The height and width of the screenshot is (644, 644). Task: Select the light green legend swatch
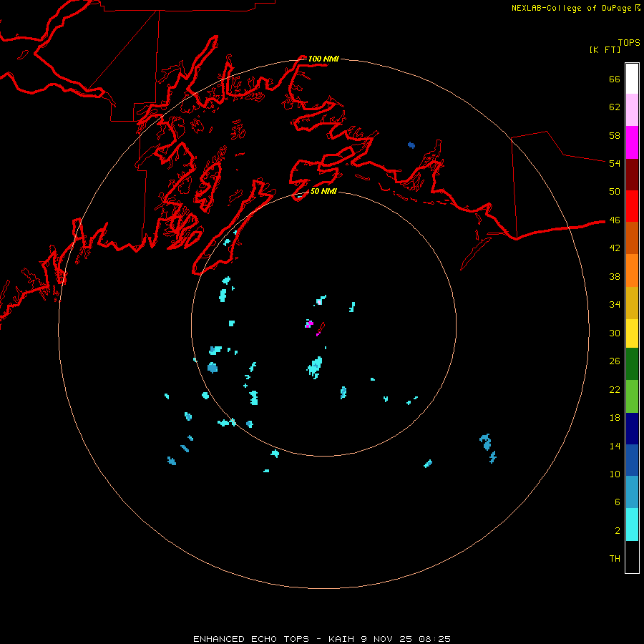pos(632,396)
